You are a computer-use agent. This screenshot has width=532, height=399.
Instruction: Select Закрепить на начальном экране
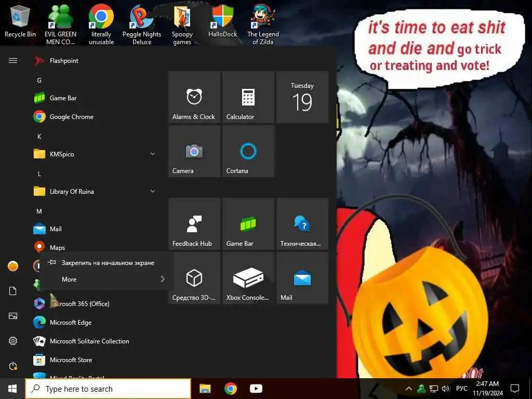click(107, 262)
